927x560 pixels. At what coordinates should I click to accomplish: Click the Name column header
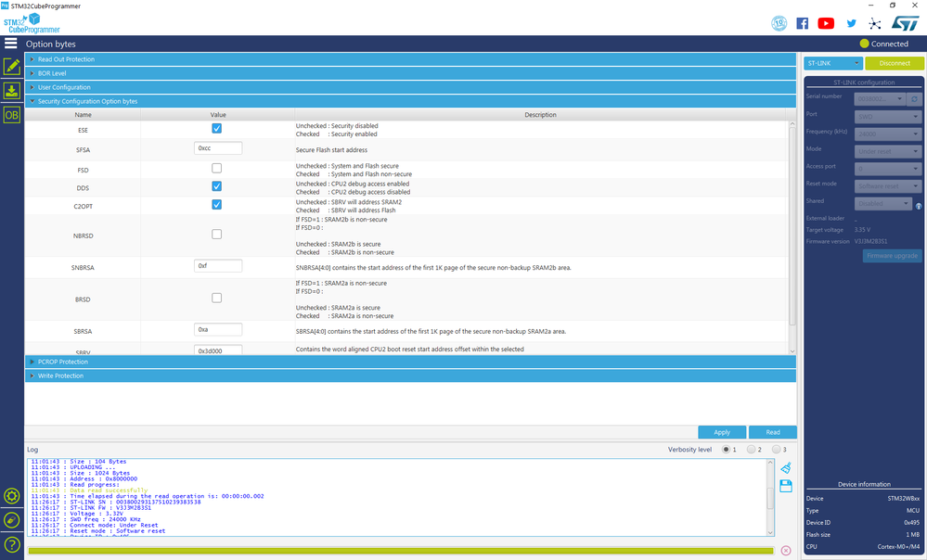pos(83,115)
